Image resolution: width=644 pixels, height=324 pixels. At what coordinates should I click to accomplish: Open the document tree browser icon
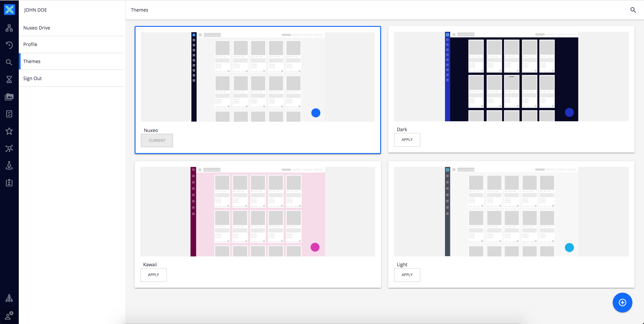pos(9,28)
